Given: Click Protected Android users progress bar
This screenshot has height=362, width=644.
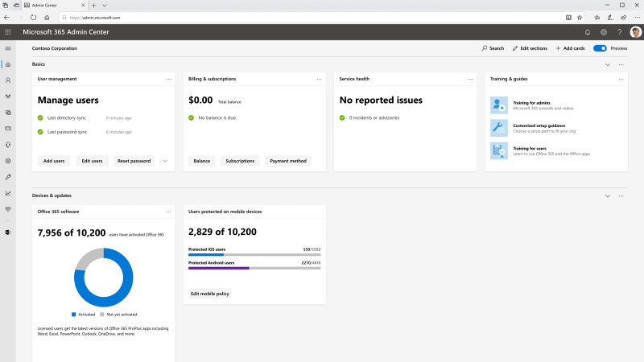Looking at the screenshot, I should click(254, 269).
